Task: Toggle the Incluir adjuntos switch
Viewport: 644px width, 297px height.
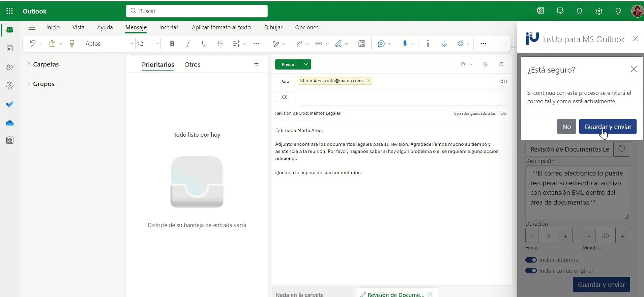Action: click(x=531, y=260)
